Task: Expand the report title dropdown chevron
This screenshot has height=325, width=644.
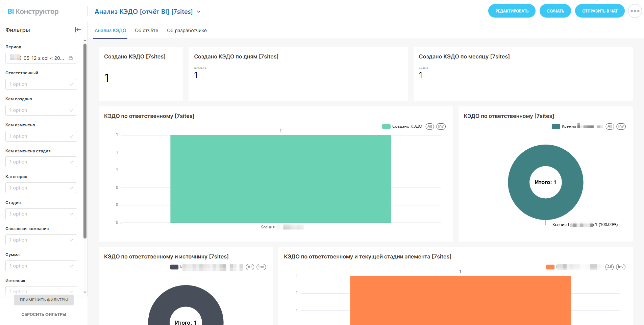Action: (199, 12)
